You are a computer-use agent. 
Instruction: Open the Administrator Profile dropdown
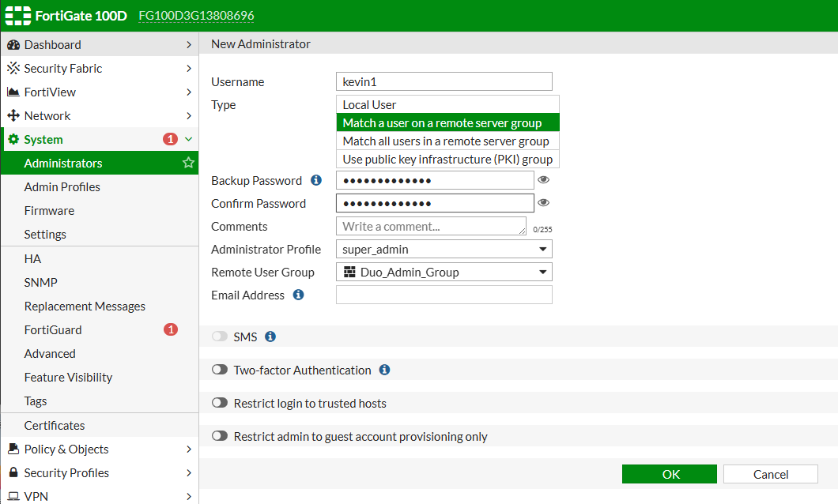pos(444,249)
